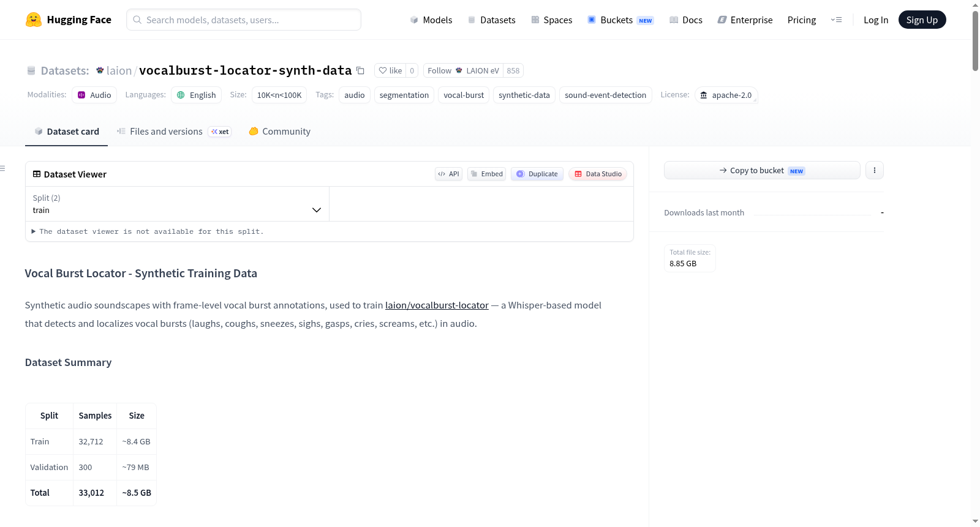Select the Dataset card tab
The height and width of the screenshot is (527, 980).
coord(67,132)
